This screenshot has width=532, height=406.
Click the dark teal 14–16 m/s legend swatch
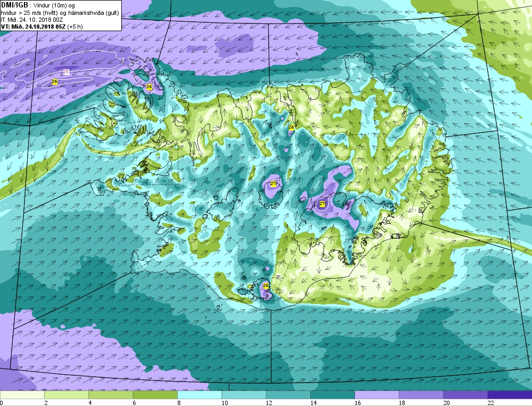click(x=332, y=395)
